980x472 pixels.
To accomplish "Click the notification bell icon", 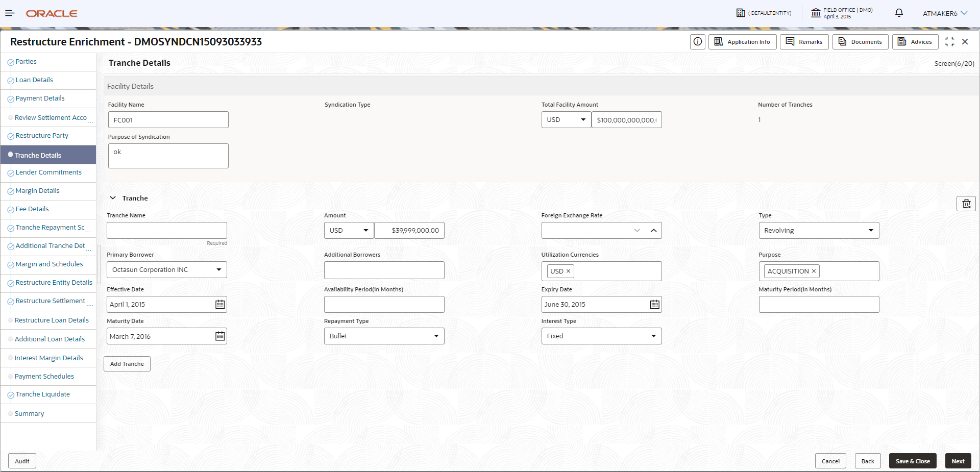I will click(899, 13).
